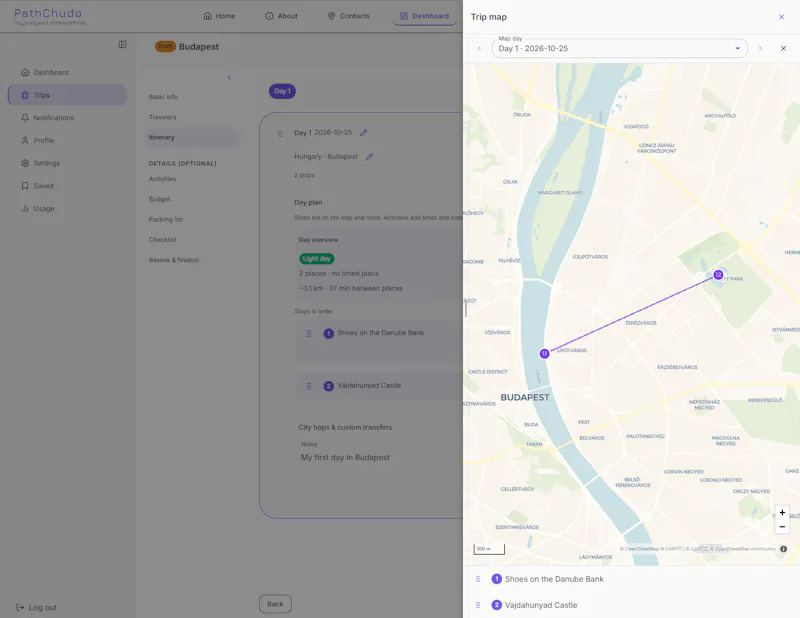Select Trips in the sidebar
The image size is (800, 618).
pos(67,95)
